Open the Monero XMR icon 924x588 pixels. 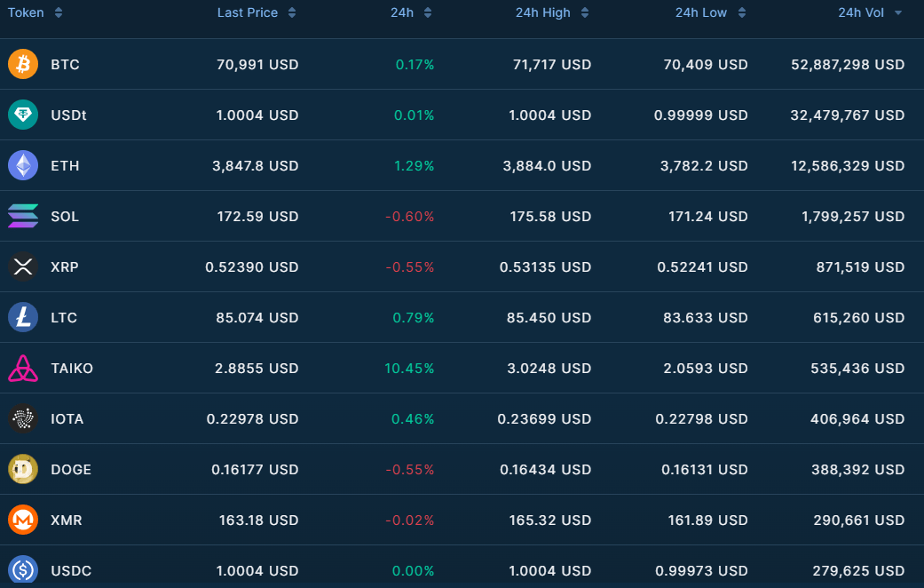pos(23,520)
